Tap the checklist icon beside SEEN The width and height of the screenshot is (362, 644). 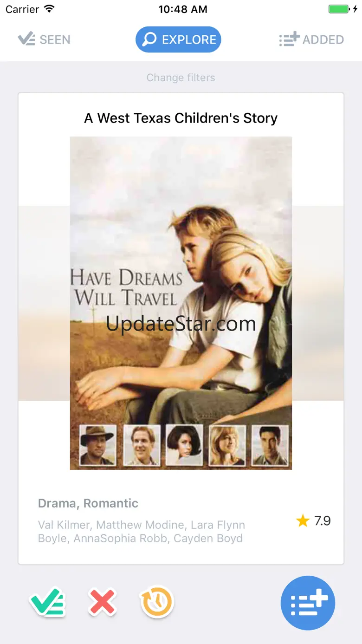click(26, 39)
